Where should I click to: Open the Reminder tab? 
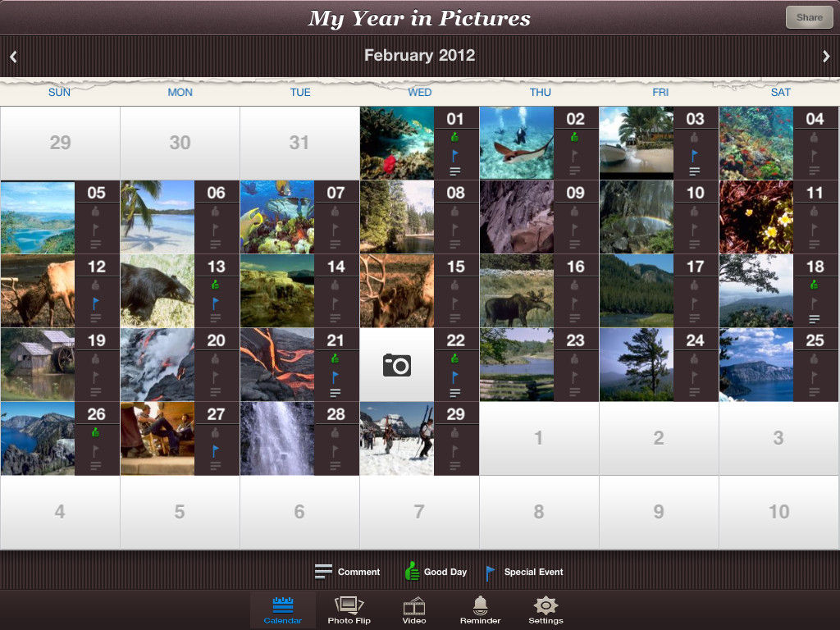pos(480,610)
